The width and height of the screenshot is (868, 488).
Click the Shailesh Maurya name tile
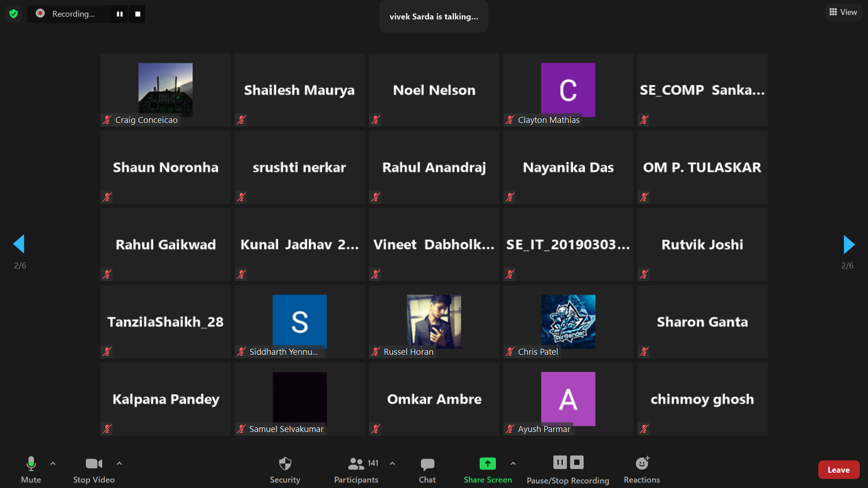click(x=300, y=90)
